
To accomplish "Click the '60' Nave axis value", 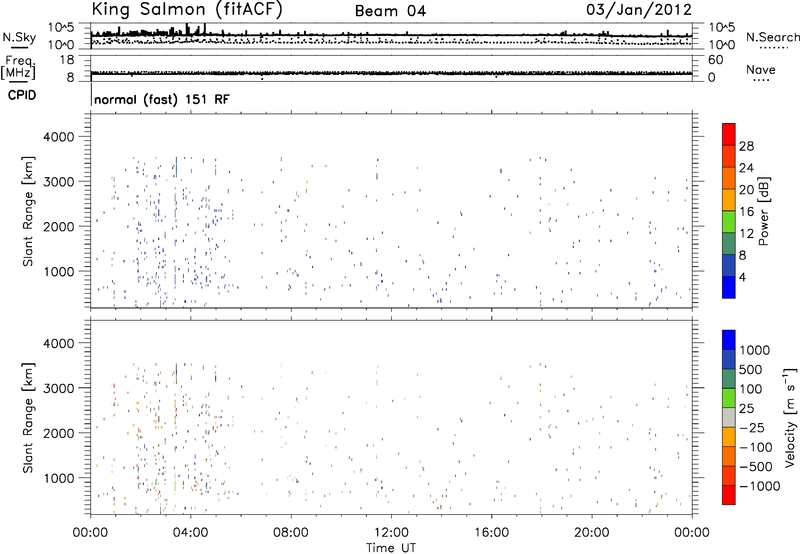I will (x=715, y=60).
